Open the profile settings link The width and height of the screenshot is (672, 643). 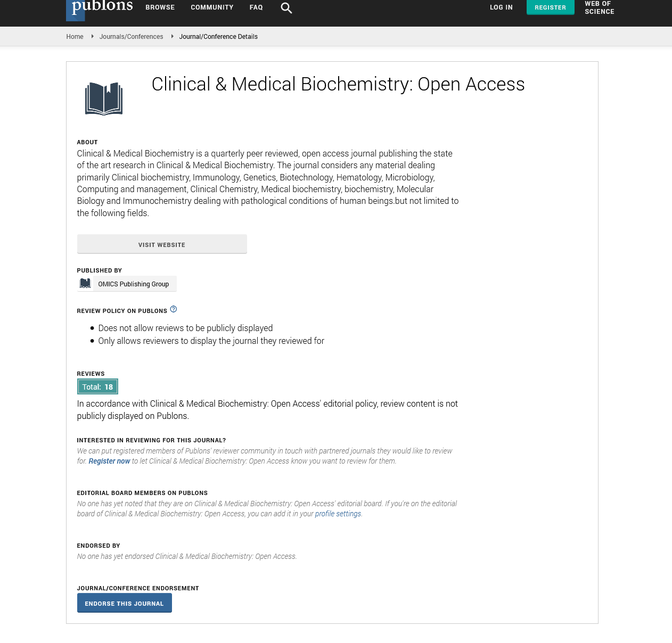pyautogui.click(x=338, y=514)
